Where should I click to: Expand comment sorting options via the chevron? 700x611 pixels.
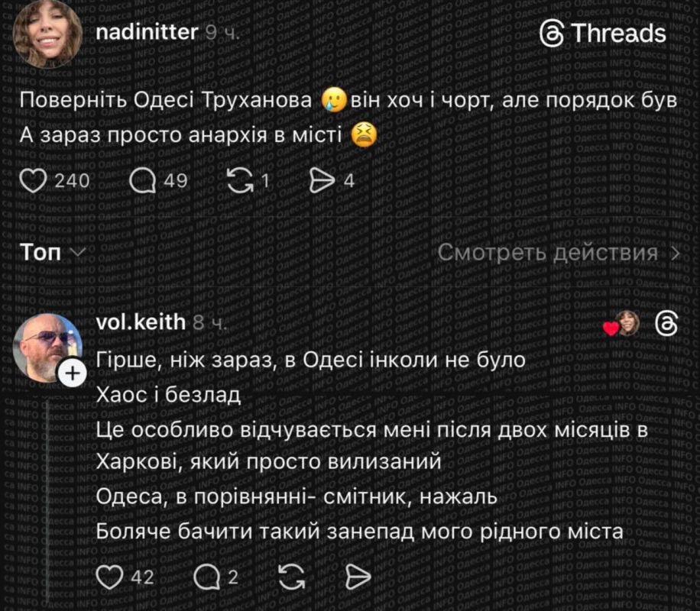tap(79, 254)
